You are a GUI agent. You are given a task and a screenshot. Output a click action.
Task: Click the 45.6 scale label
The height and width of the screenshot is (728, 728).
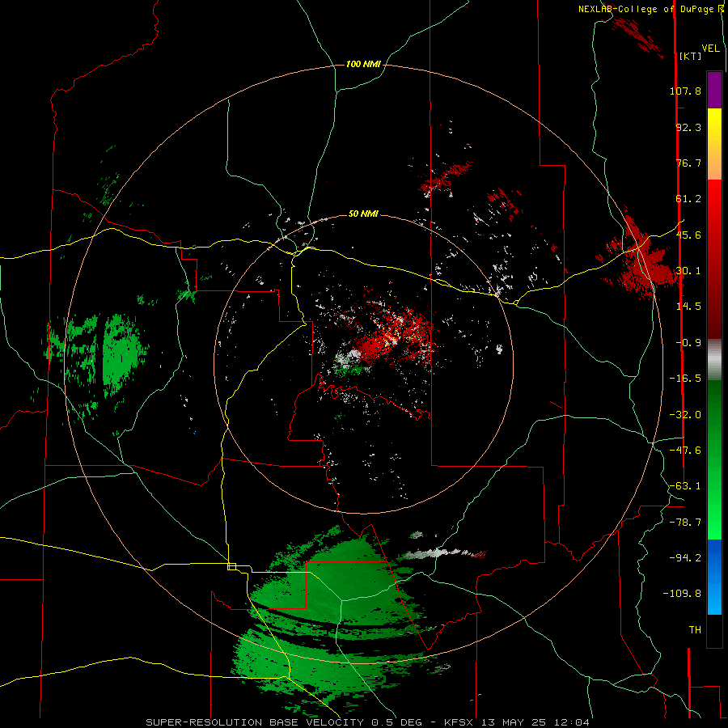coord(688,235)
